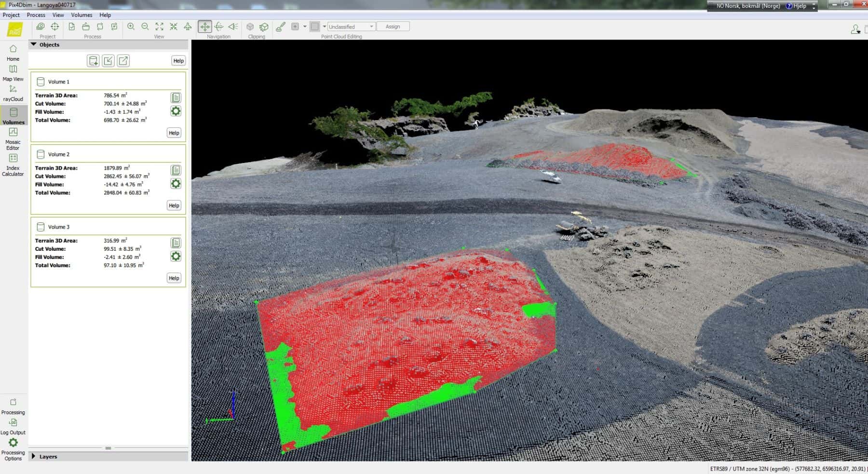Open the rayCloud view
Image resolution: width=868 pixels, height=474 pixels.
[13, 93]
